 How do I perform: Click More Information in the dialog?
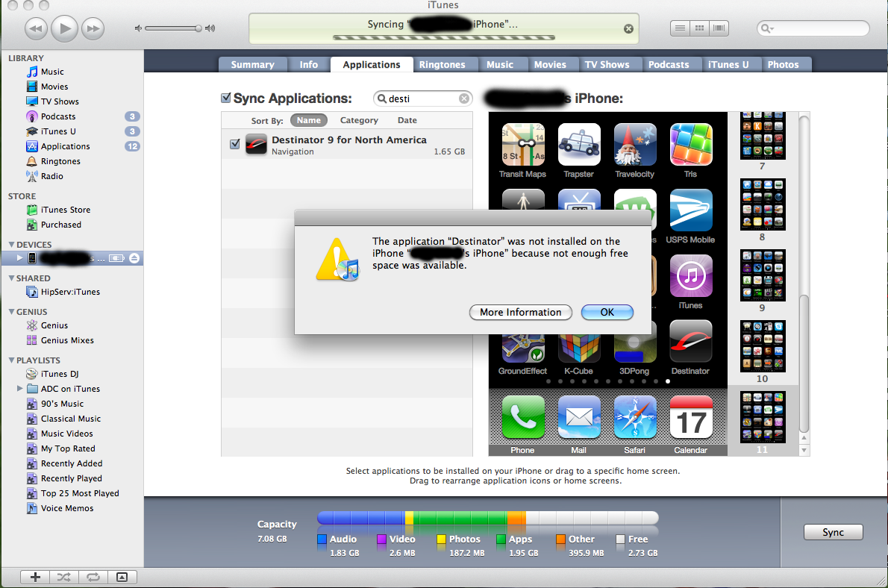pyautogui.click(x=520, y=312)
